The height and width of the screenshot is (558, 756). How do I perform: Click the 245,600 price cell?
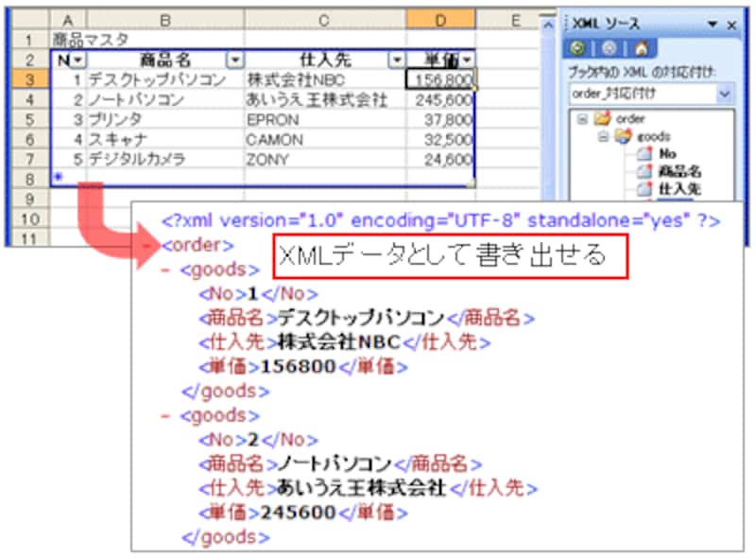[440, 99]
